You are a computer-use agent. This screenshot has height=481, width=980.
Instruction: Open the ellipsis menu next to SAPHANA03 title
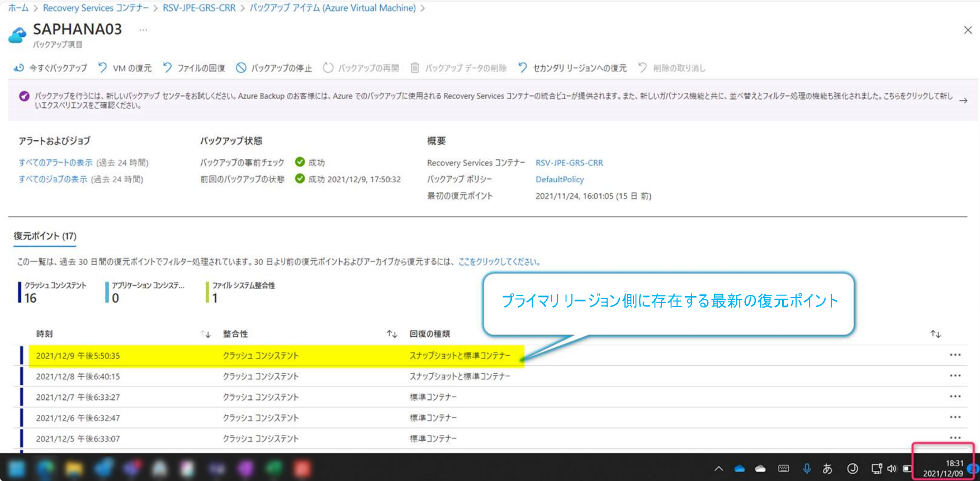pos(144,30)
